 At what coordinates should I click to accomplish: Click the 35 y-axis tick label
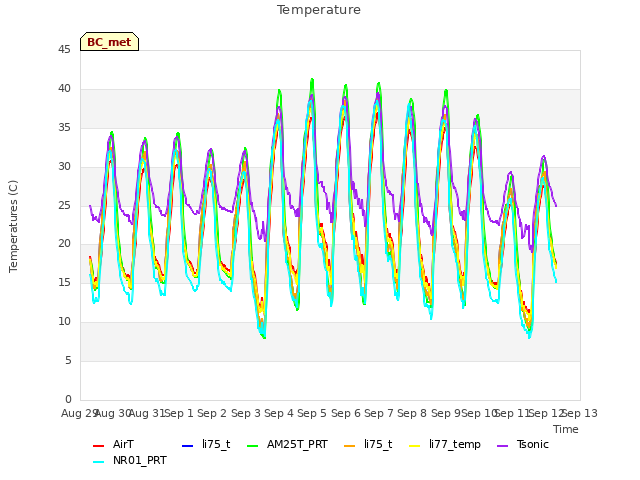coord(64,127)
